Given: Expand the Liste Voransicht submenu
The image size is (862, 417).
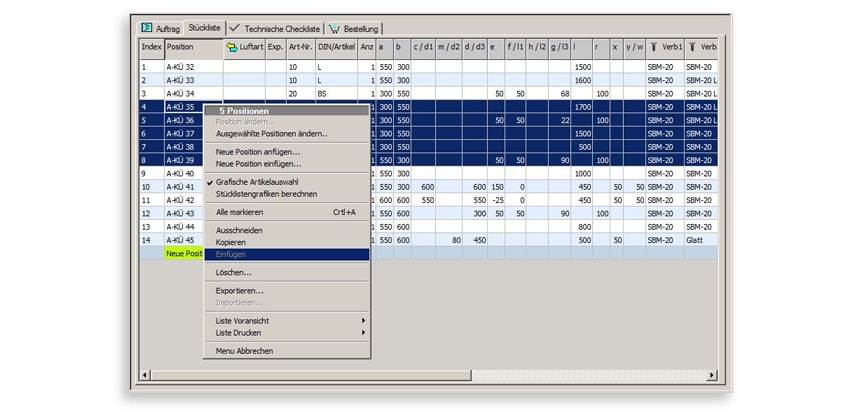Looking at the screenshot, I should pyautogui.click(x=363, y=320).
